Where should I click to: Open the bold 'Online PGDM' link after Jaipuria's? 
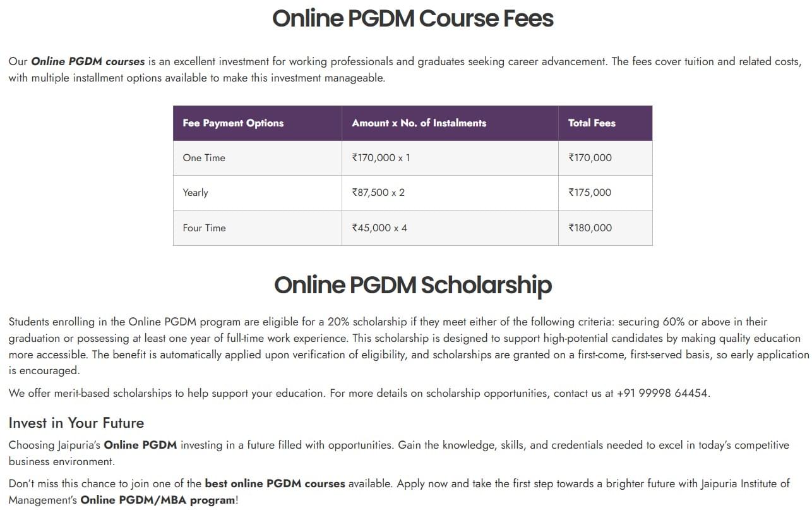pyautogui.click(x=140, y=445)
